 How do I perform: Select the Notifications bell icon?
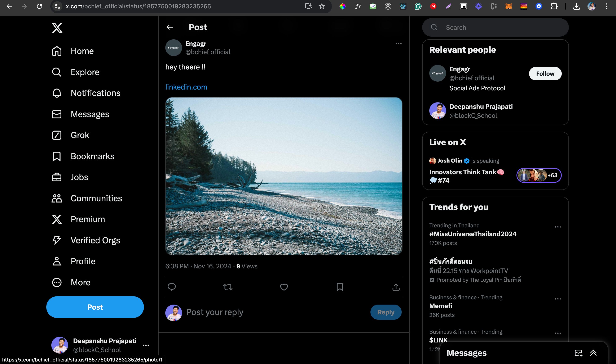(56, 93)
